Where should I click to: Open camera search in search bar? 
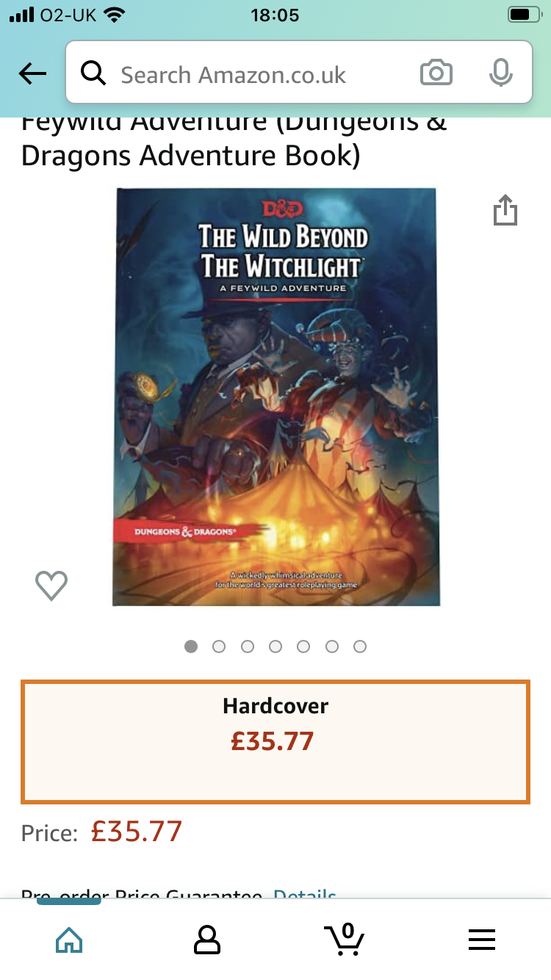pos(436,73)
